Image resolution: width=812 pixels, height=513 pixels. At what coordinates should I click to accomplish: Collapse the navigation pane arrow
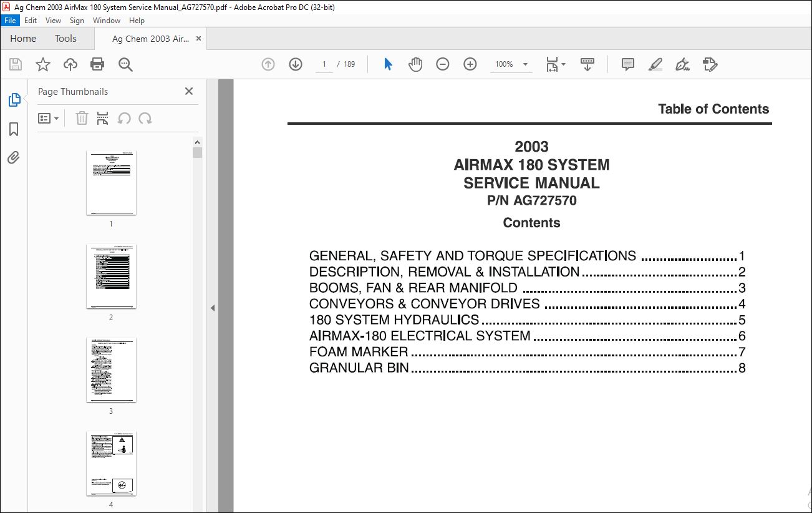coord(213,308)
